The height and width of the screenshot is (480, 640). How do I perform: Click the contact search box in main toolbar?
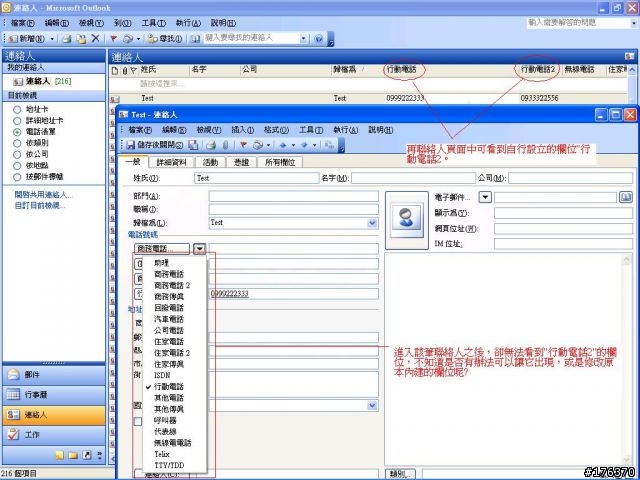click(252, 38)
